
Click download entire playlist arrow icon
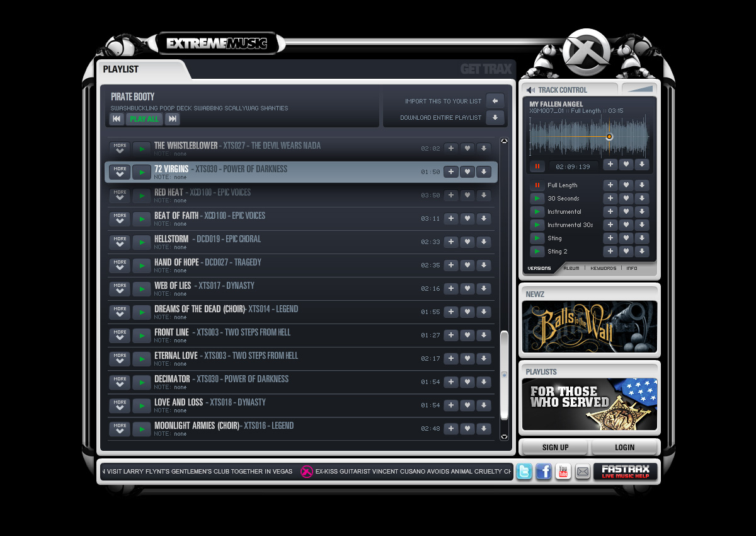495,117
